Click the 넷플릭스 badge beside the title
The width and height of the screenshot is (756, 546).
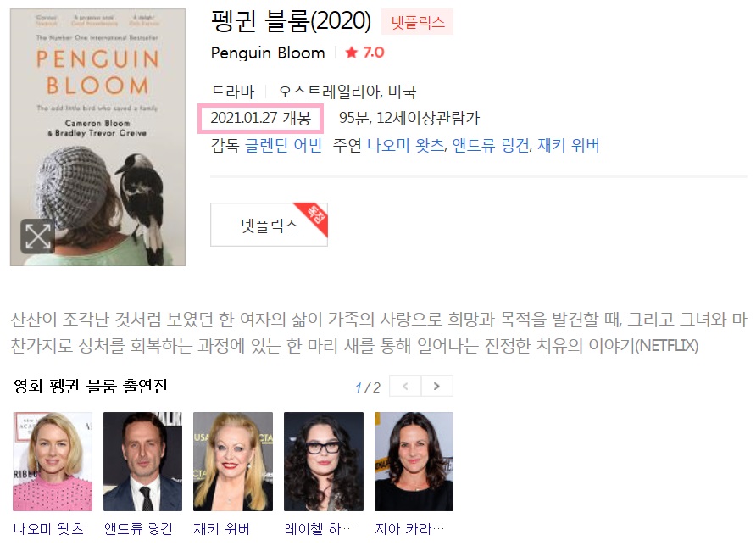pos(418,22)
